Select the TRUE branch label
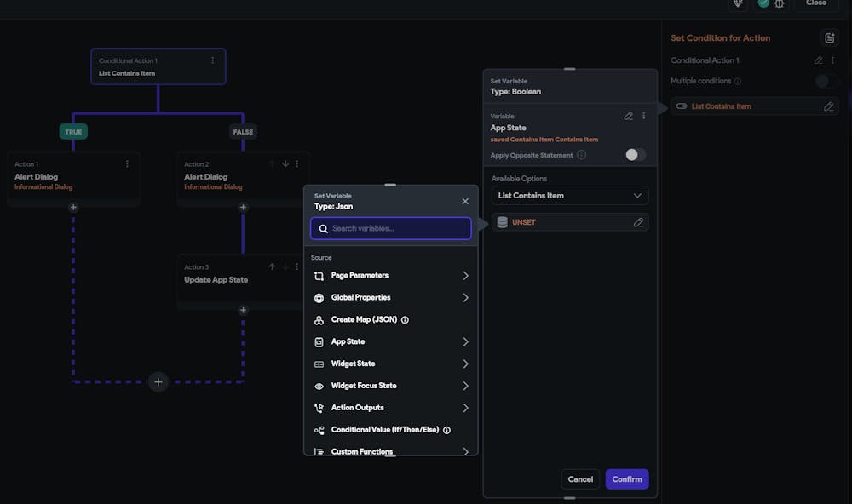 [73, 132]
